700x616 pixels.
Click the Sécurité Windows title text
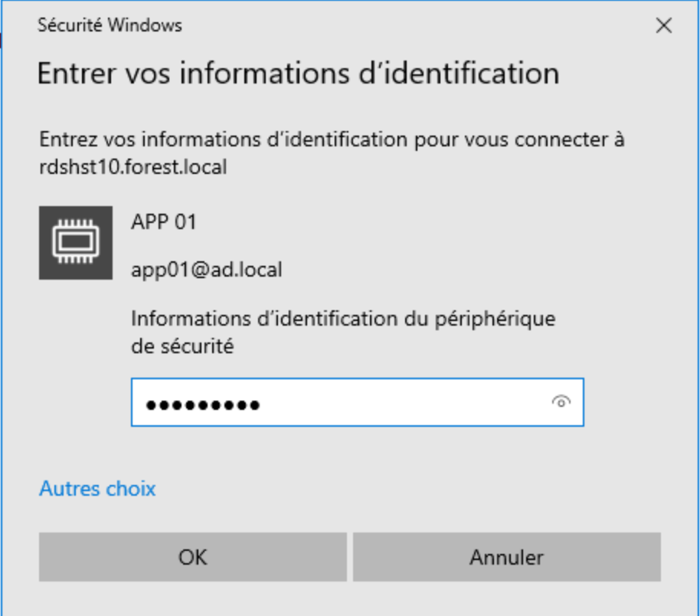(x=110, y=25)
